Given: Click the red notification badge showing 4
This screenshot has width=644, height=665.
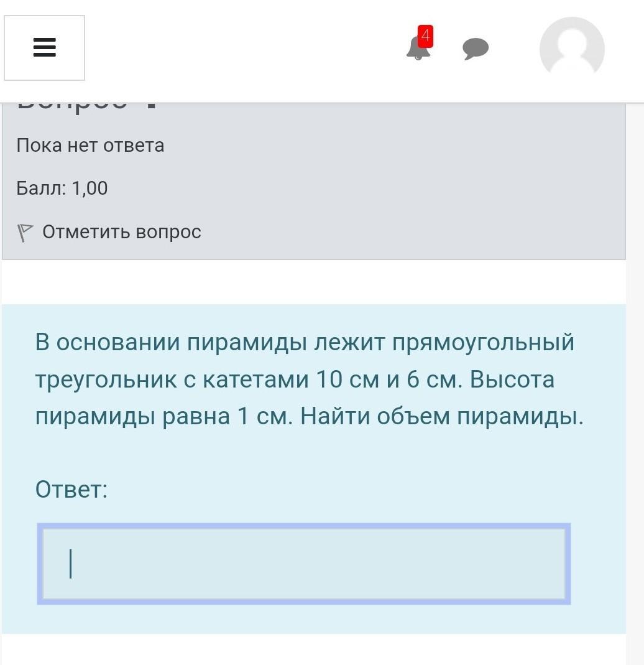Looking at the screenshot, I should (425, 36).
